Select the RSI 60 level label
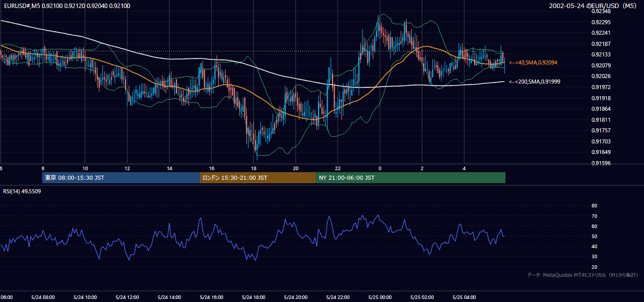 [594, 226]
